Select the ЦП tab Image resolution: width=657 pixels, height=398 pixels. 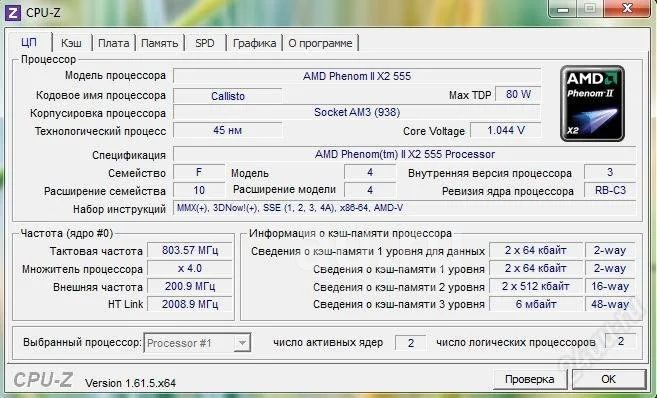(x=29, y=42)
